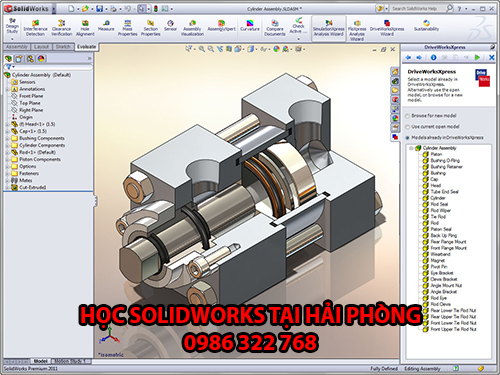
Task: Select Cut-Extrude1 in feature tree
Action: 33,187
